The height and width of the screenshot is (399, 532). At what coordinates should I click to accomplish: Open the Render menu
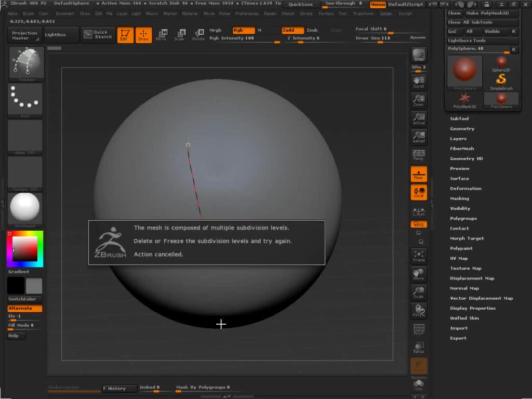coord(270,14)
